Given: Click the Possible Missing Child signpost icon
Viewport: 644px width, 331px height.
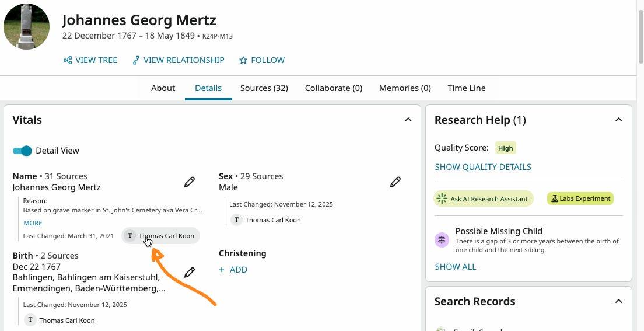Looking at the screenshot, I should pyautogui.click(x=442, y=240).
